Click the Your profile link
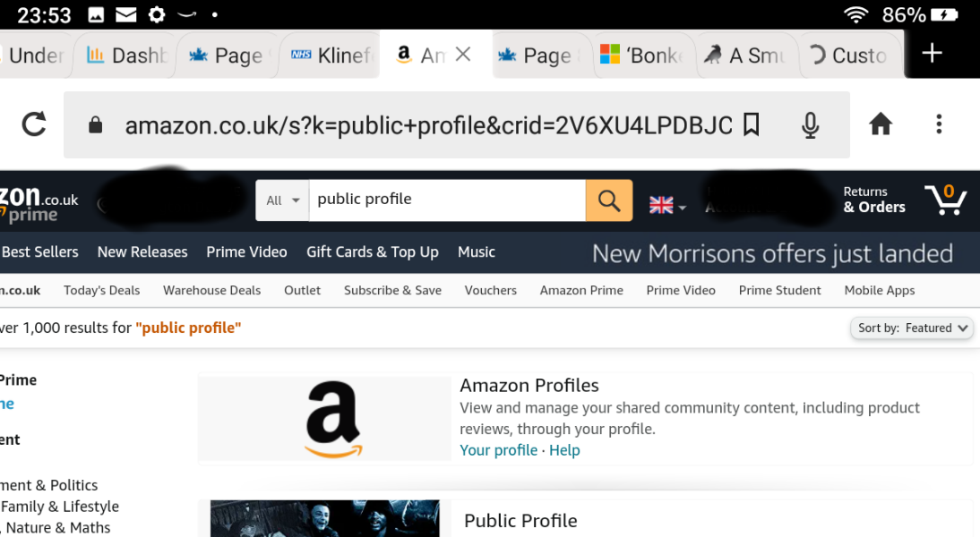This screenshot has width=980, height=537. click(498, 450)
